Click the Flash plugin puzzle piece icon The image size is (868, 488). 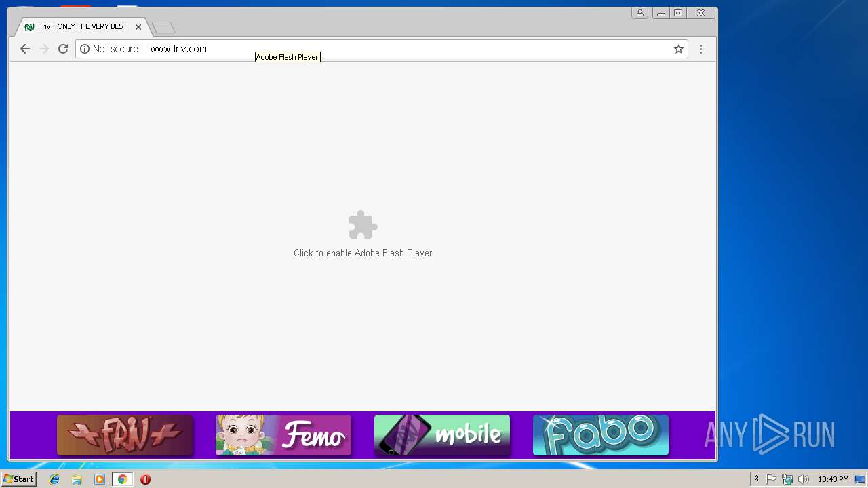(363, 225)
